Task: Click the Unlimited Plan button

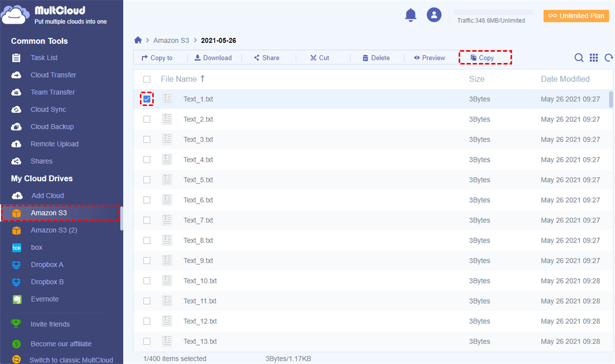Action: [x=576, y=16]
